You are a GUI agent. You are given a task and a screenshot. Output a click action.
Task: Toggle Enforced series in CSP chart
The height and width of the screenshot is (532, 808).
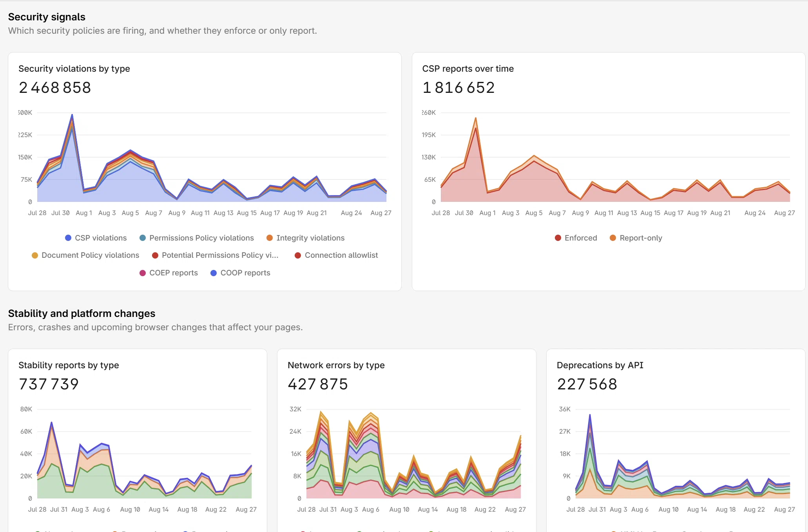[576, 238]
